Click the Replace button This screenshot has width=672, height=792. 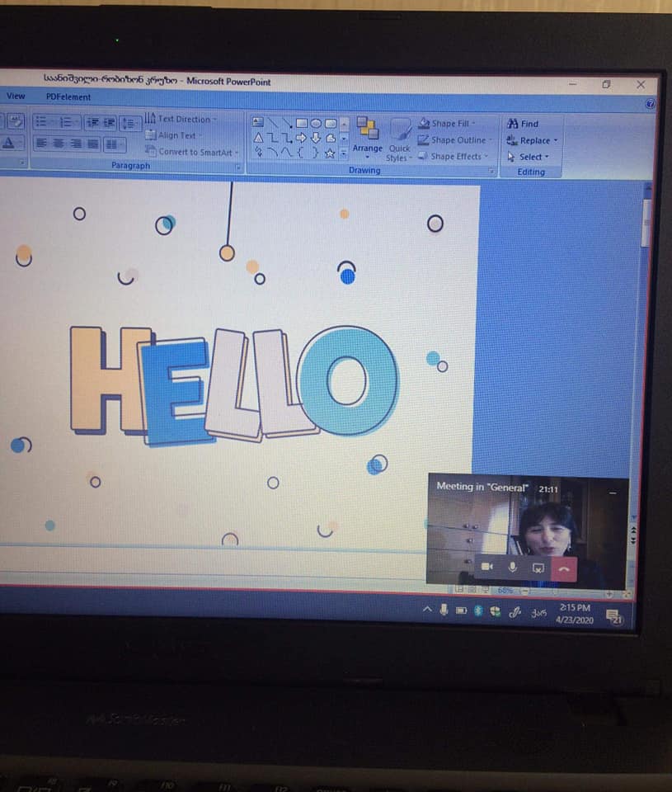[532, 140]
